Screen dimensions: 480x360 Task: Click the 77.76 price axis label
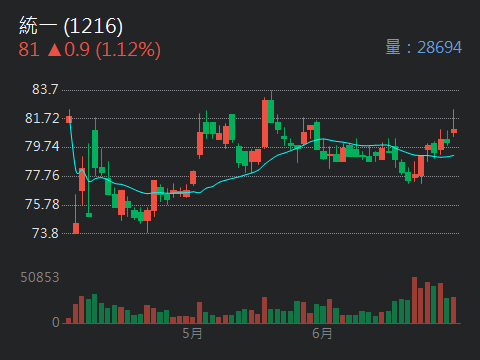(x=42, y=175)
